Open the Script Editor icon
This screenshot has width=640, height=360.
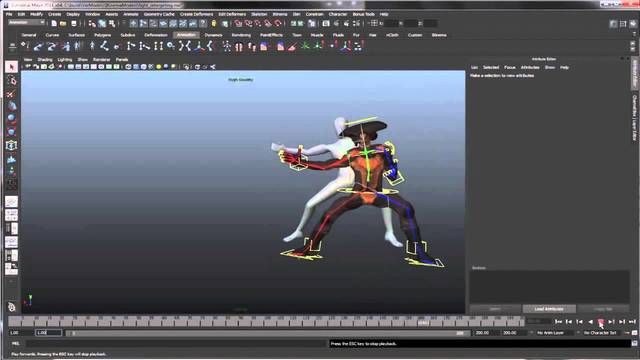pos(635,344)
